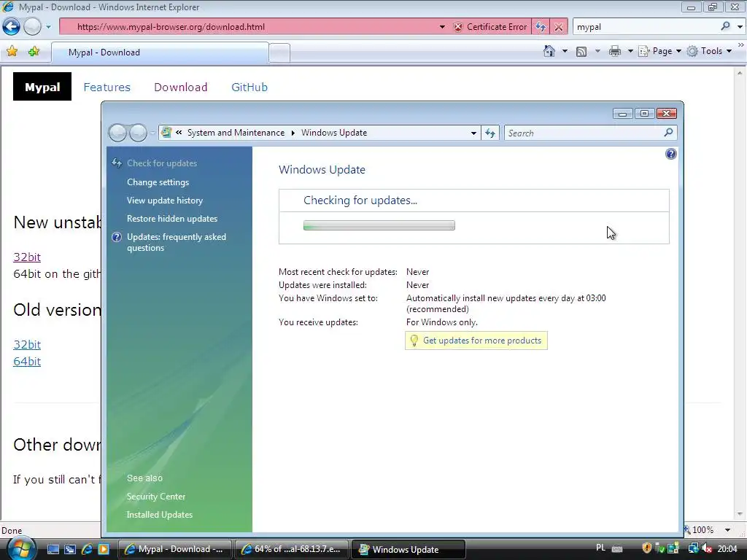Screen dimensions: 747x560
Task: Click muted volume tray icon
Action: tap(707, 549)
